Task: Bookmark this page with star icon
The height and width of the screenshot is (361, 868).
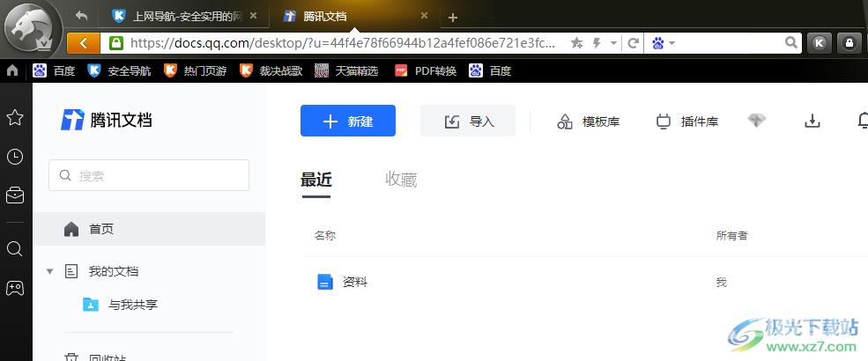Action: 577,42
